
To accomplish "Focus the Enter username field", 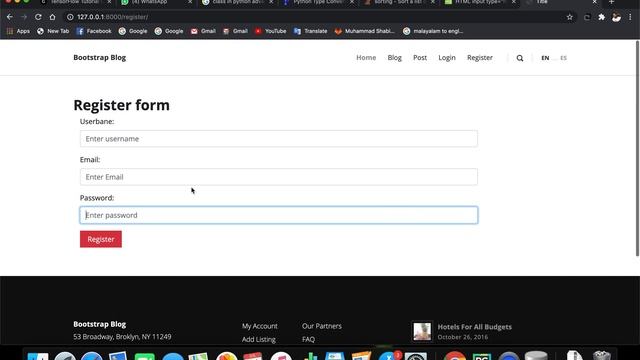I will pos(279,139).
